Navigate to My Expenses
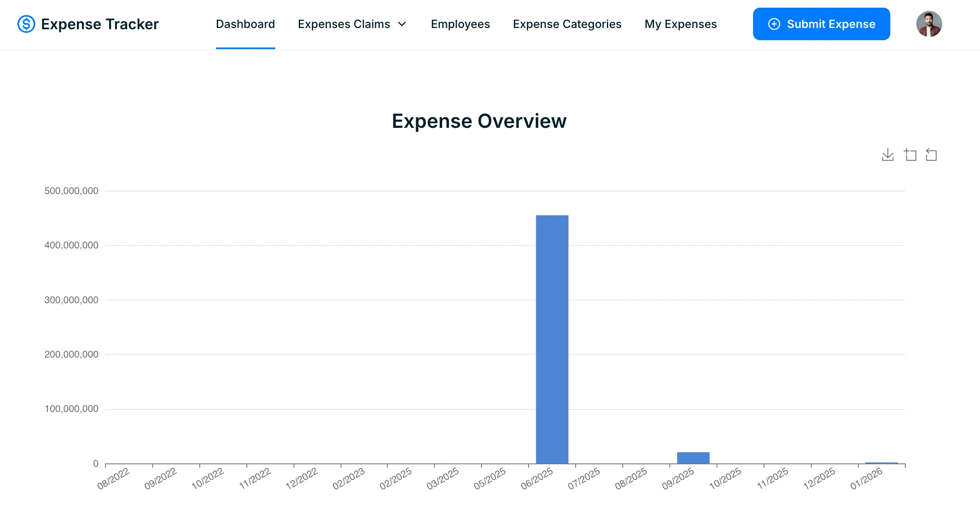 [x=680, y=24]
